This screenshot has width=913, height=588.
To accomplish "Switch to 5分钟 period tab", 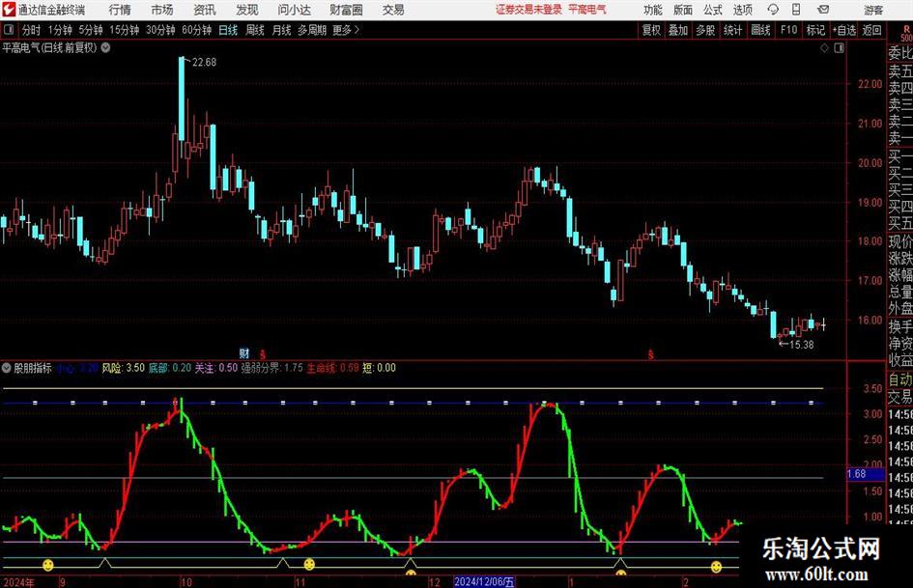I will pos(90,30).
